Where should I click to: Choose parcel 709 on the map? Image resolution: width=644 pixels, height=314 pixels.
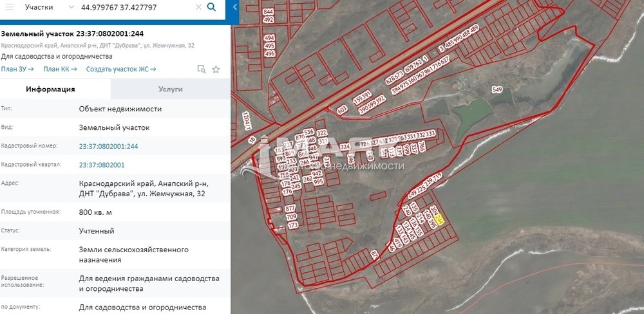(291, 217)
